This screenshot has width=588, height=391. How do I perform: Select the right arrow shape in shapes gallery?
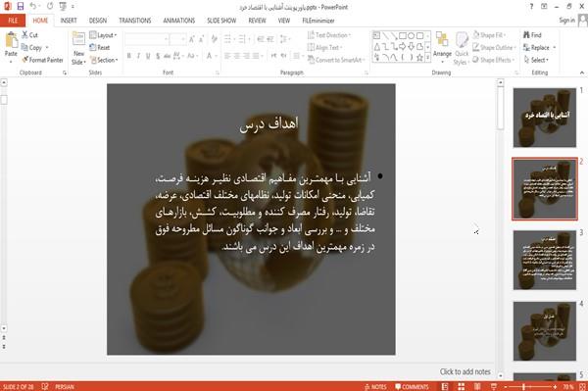[403, 46]
